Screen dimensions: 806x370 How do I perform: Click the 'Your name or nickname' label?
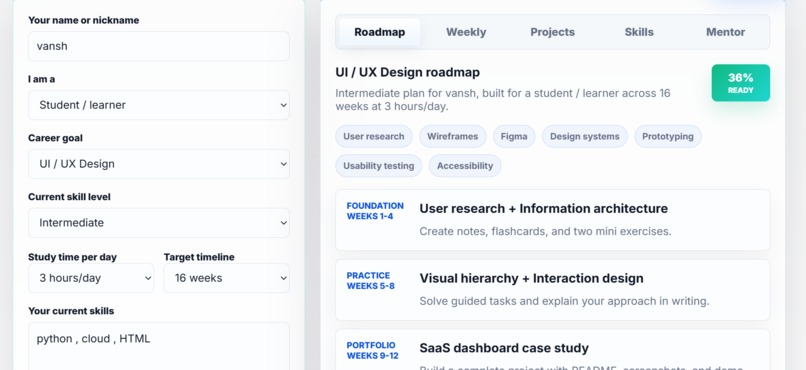tap(83, 20)
